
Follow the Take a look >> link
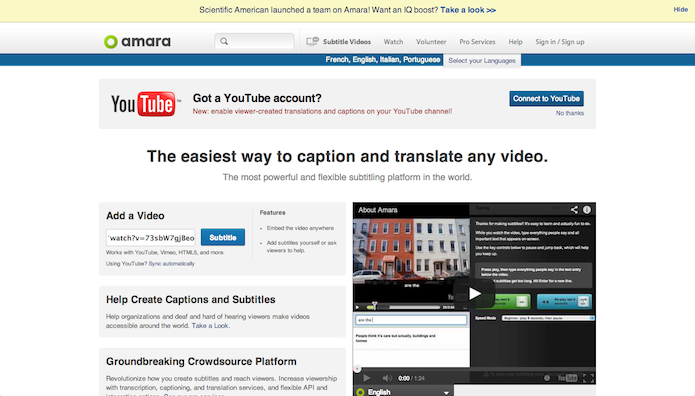click(468, 10)
